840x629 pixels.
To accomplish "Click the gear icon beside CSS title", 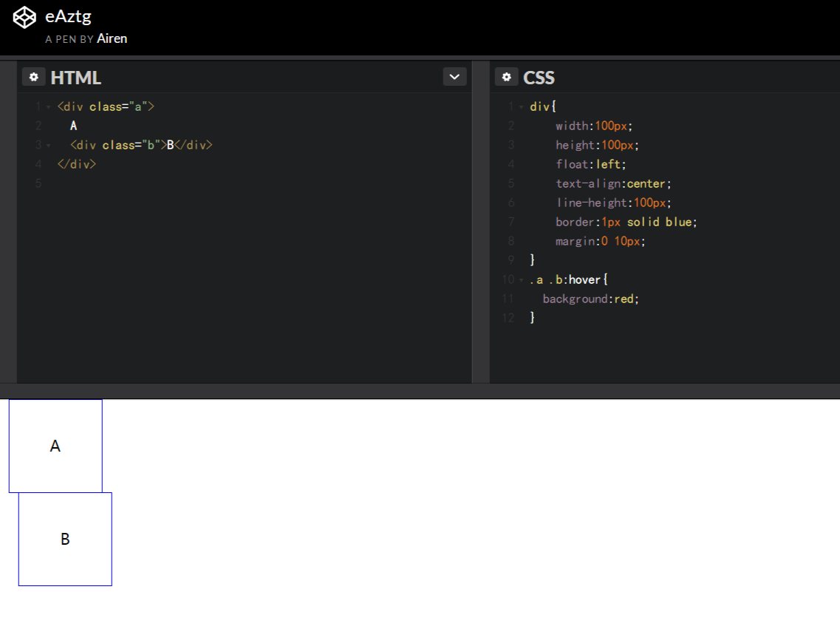I will 507,77.
